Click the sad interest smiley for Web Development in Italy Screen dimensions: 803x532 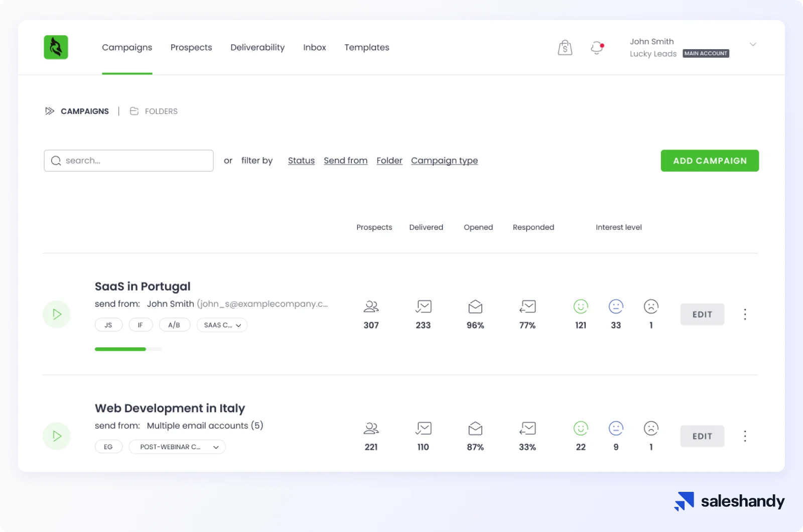click(651, 429)
